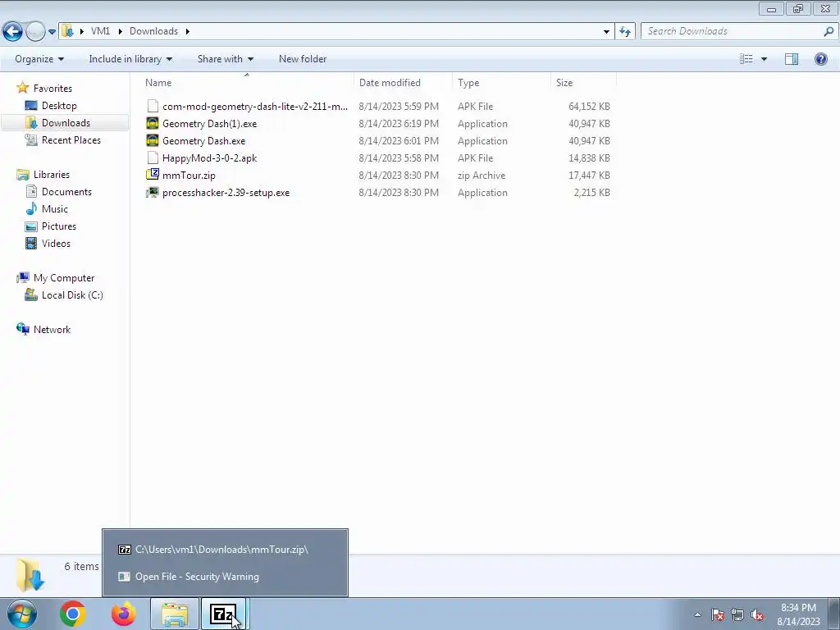Click the zip Archive type of mmTour.zip
This screenshot has height=630, width=840.
pos(481,176)
